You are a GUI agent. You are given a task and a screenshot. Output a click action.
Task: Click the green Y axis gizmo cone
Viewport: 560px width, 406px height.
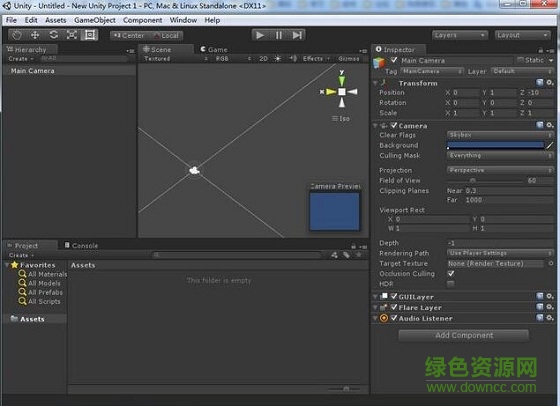point(342,80)
